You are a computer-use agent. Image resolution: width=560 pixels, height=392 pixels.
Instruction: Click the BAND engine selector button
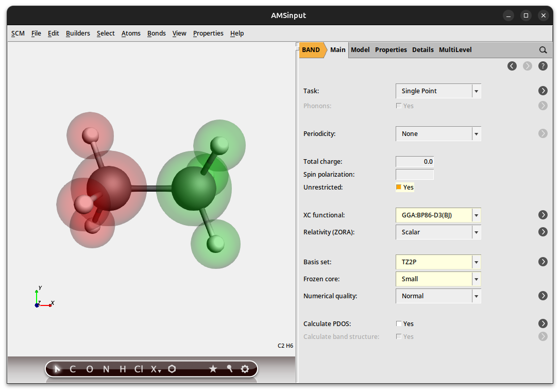pos(311,50)
